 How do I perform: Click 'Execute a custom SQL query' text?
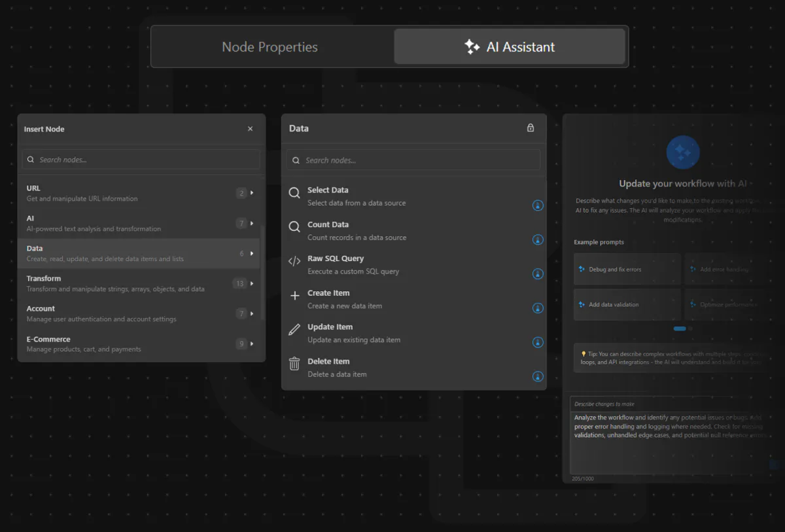(x=353, y=272)
